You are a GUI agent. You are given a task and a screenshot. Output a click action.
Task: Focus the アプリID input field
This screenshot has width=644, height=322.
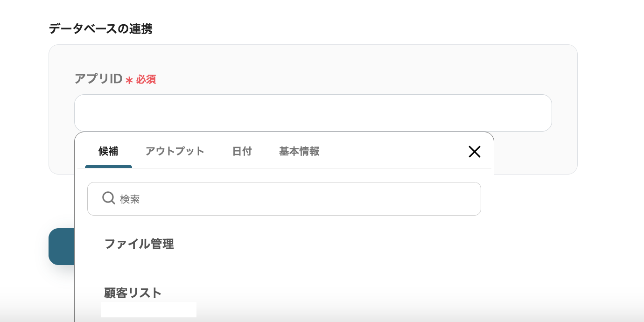pyautogui.click(x=313, y=113)
